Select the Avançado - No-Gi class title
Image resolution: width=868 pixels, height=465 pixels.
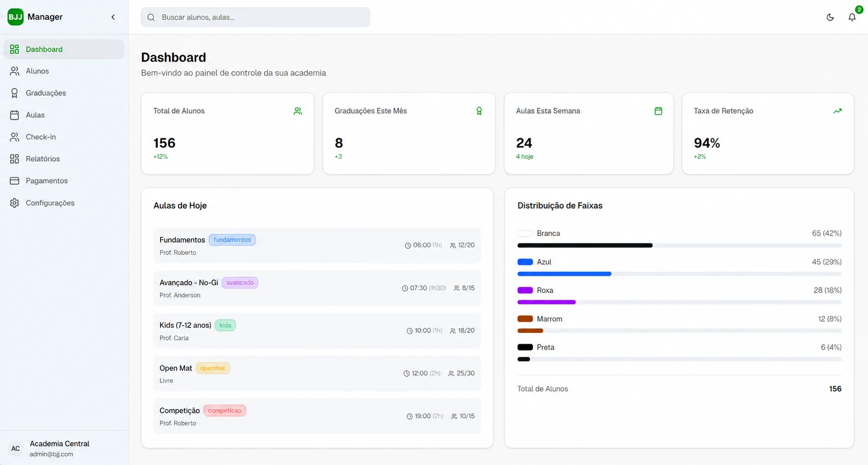[x=188, y=283]
